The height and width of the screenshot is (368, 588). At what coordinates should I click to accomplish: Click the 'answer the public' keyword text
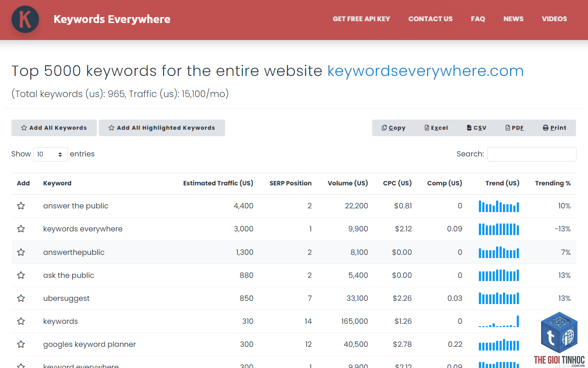(x=76, y=206)
